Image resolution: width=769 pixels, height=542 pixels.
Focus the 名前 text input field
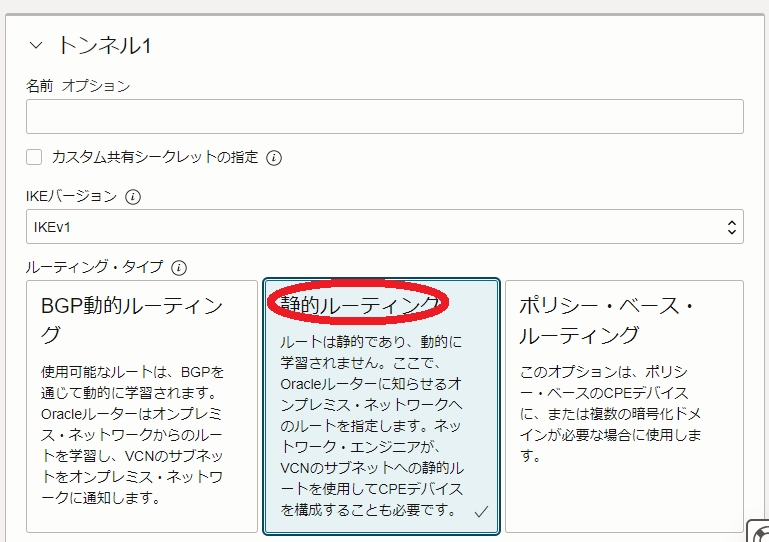[384, 117]
